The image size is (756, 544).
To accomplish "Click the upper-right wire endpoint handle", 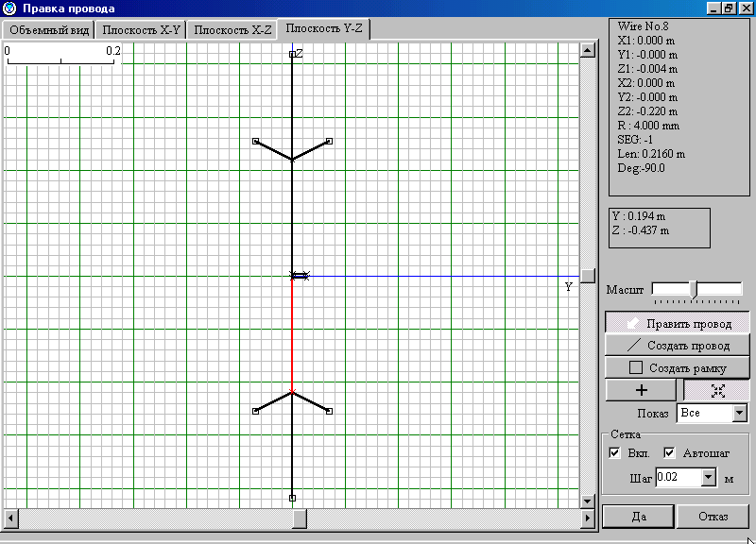I will tap(329, 141).
